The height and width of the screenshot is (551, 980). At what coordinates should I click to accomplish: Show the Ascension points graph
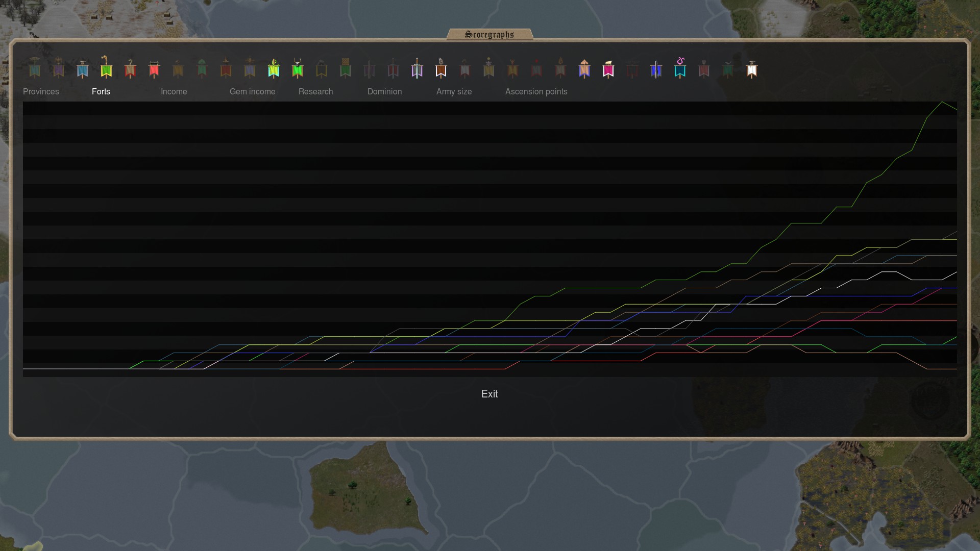(536, 92)
